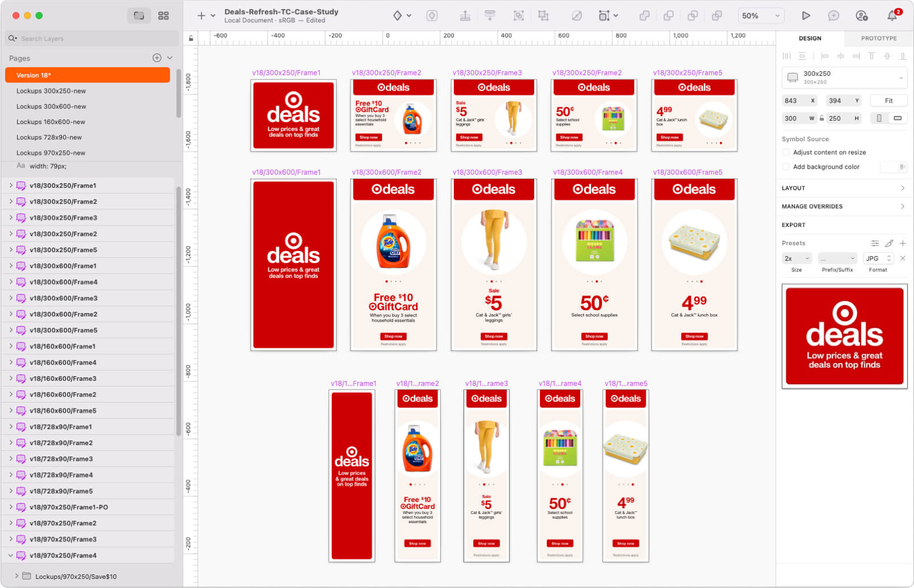
Task: Click the background color swatch
Action: 893,167
